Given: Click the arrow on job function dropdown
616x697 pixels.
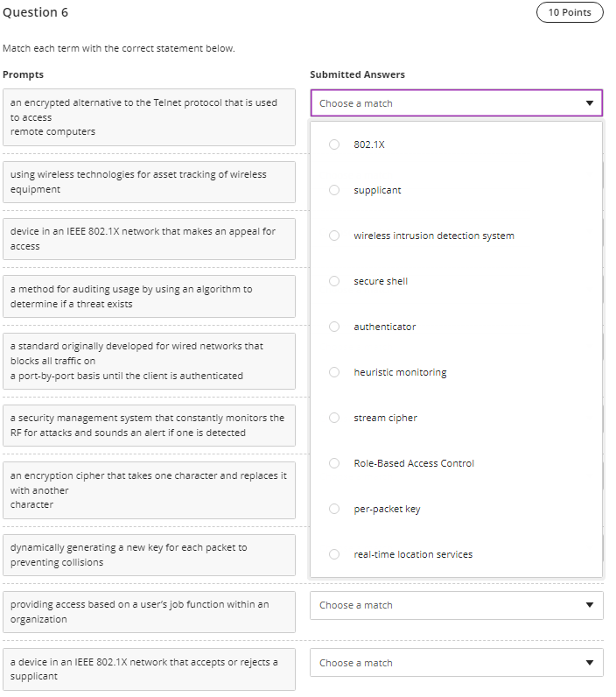Looking at the screenshot, I should pos(589,605).
